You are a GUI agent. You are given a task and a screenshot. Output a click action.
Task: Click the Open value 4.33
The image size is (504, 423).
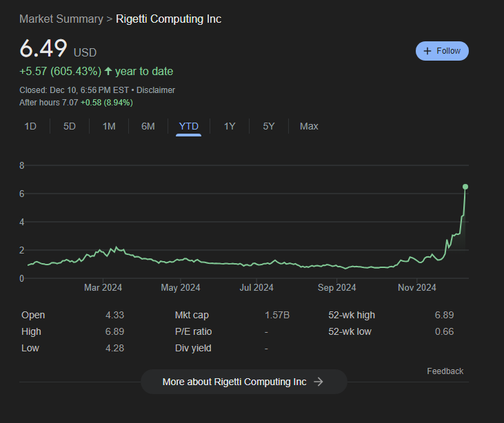coord(114,315)
